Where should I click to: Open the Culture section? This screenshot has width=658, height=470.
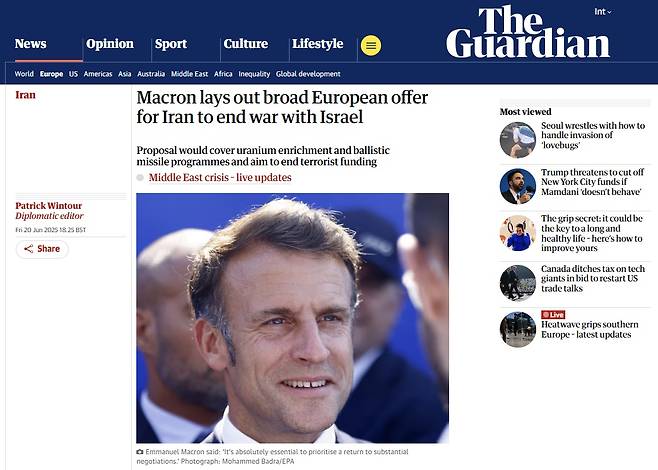tap(246, 44)
